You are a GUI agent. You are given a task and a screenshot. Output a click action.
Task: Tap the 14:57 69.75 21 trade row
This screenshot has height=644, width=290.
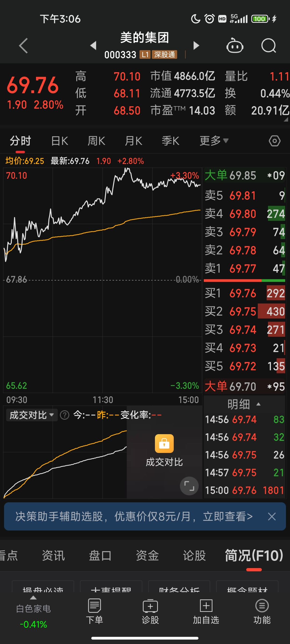(x=244, y=473)
